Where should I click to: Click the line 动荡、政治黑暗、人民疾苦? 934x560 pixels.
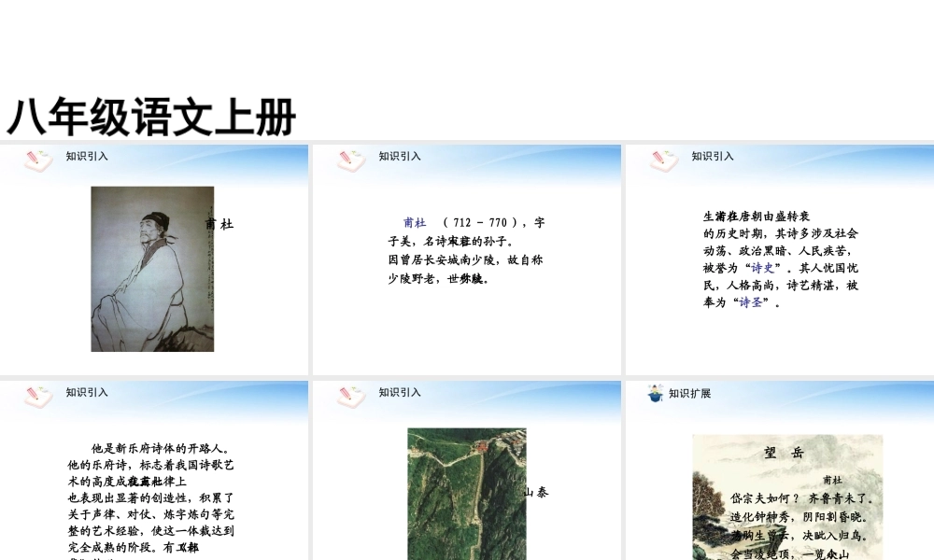(777, 250)
